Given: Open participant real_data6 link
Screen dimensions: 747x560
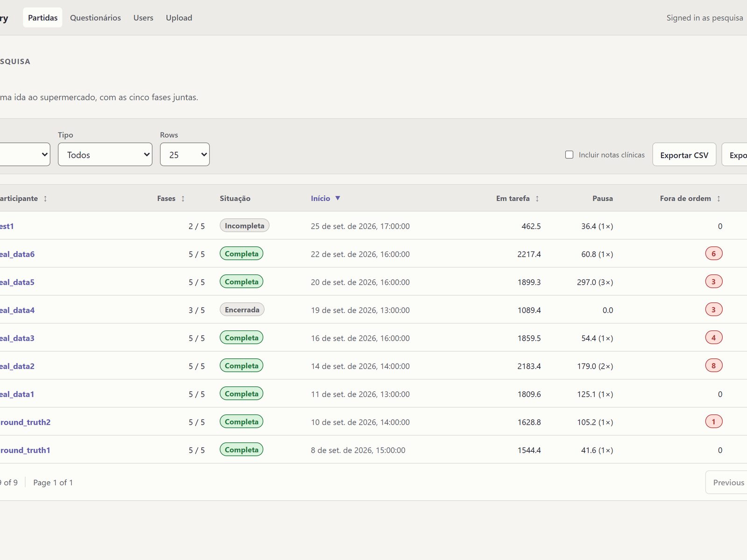Looking at the screenshot, I should click(x=17, y=254).
